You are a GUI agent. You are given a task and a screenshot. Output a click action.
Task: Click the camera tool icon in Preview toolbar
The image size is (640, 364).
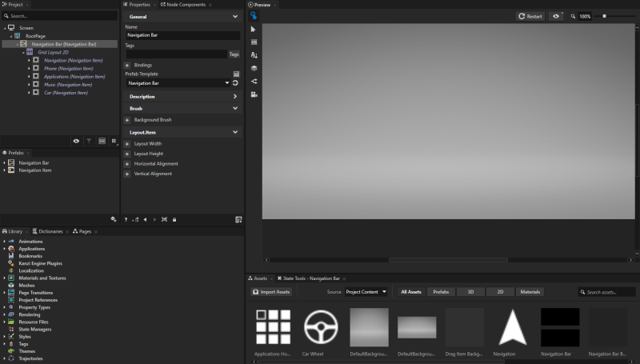point(254,94)
